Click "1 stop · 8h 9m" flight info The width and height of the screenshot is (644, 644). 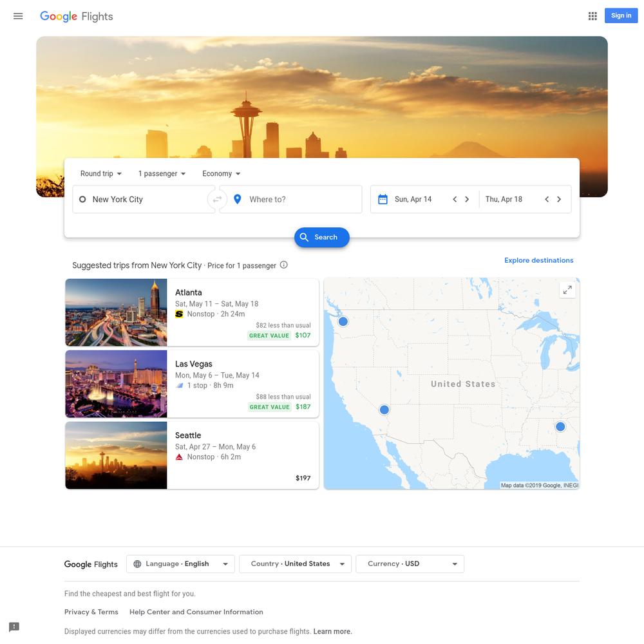click(x=211, y=386)
